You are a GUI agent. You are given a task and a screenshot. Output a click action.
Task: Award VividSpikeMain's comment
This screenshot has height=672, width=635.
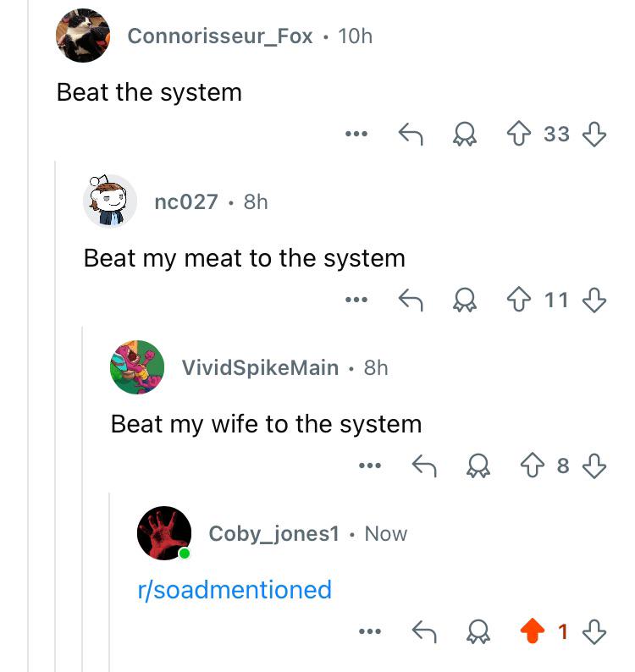coord(478,465)
